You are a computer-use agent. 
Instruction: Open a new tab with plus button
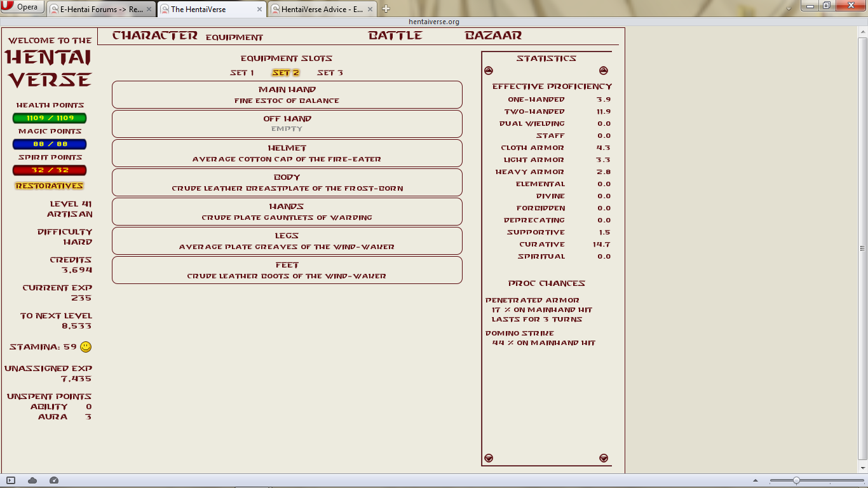386,9
